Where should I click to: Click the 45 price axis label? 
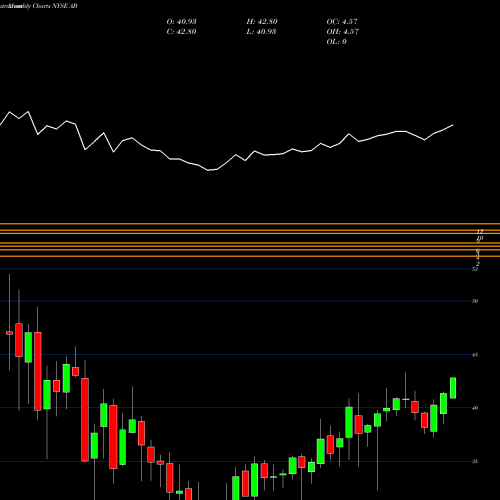point(475,355)
